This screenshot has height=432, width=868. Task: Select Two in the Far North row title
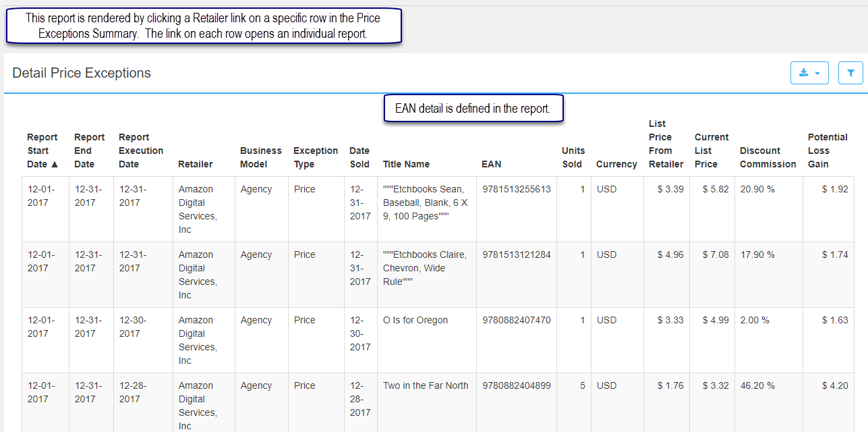click(426, 385)
